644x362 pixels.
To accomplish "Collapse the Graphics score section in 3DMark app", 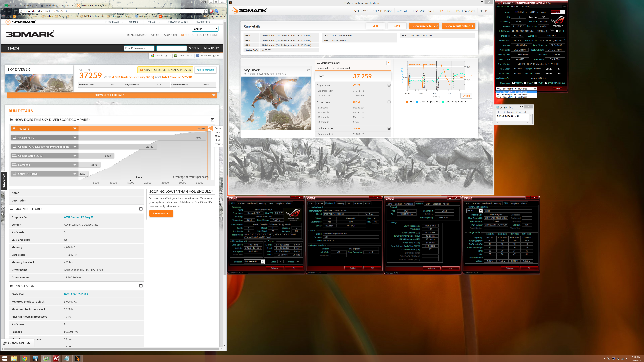I will tap(389, 85).
